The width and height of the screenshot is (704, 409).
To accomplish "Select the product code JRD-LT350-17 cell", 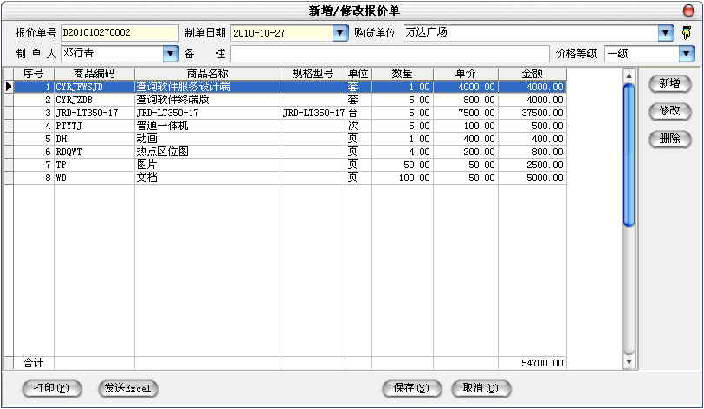I will [x=94, y=113].
